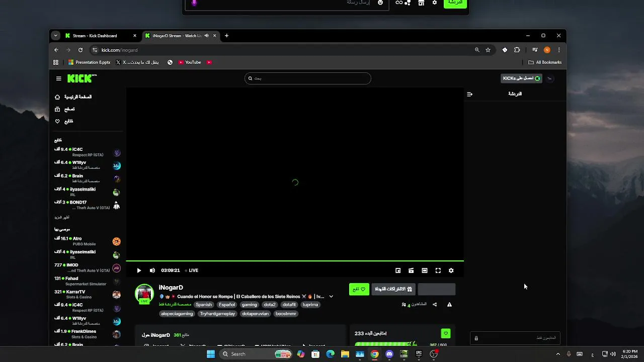Open Discord from the taskbar
The width and height of the screenshot is (644, 362).
[x=389, y=354]
